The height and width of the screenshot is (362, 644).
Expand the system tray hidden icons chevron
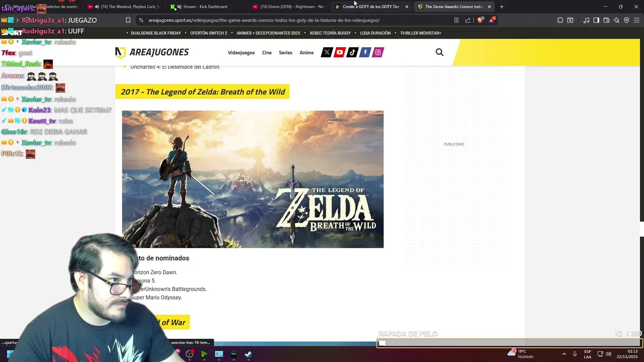(563, 354)
